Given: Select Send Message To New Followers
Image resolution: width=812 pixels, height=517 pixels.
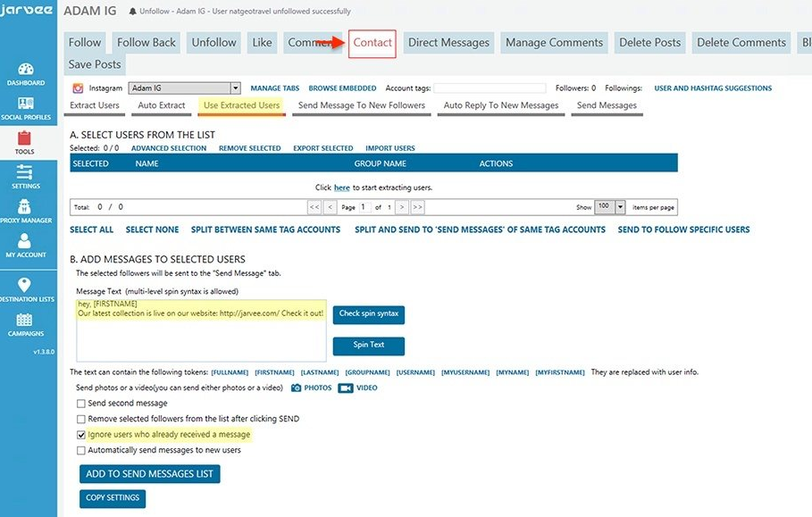Looking at the screenshot, I should [x=362, y=105].
